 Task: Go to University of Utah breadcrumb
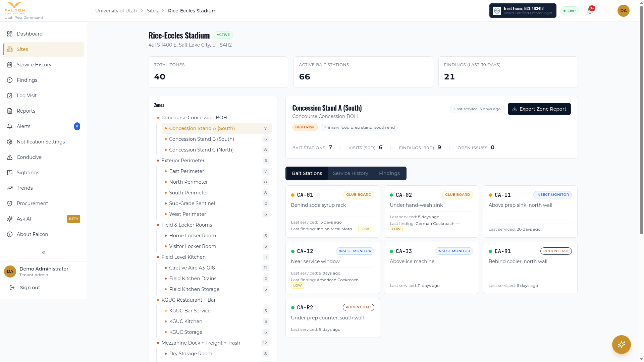click(116, 11)
